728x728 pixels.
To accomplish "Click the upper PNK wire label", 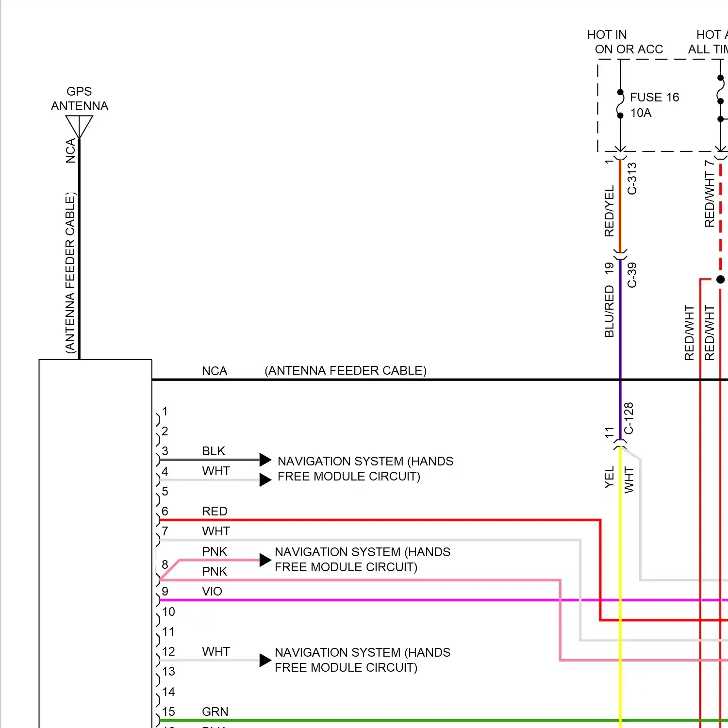I will (215, 552).
